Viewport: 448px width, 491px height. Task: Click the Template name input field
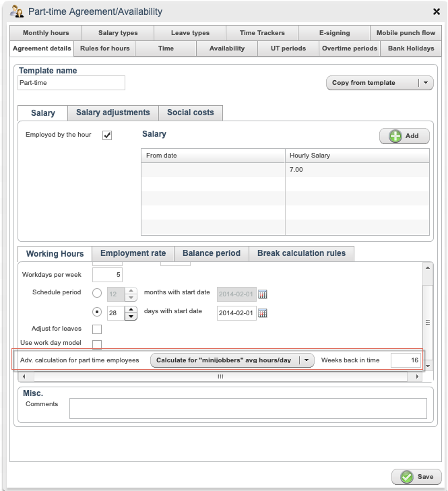click(x=71, y=83)
